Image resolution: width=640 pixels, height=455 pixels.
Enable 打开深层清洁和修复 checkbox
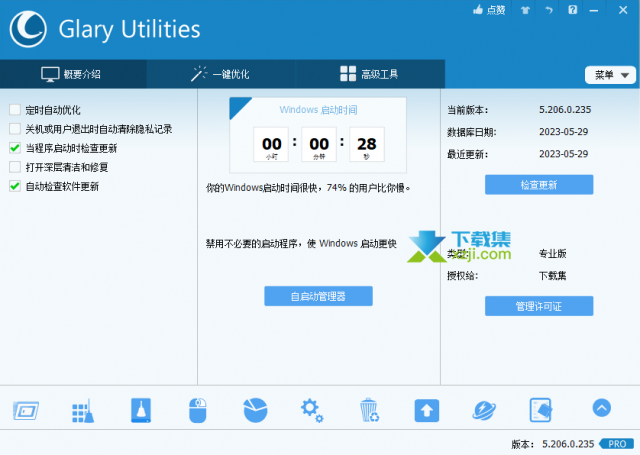[15, 167]
